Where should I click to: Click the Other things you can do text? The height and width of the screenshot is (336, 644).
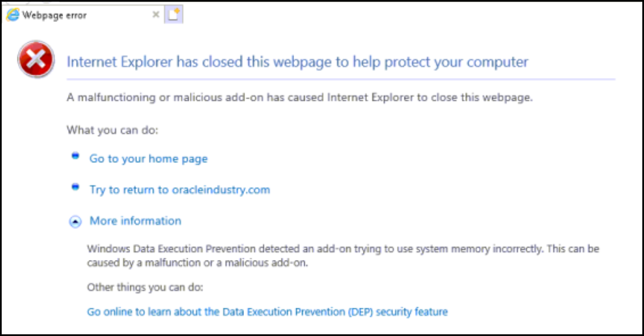click(145, 287)
